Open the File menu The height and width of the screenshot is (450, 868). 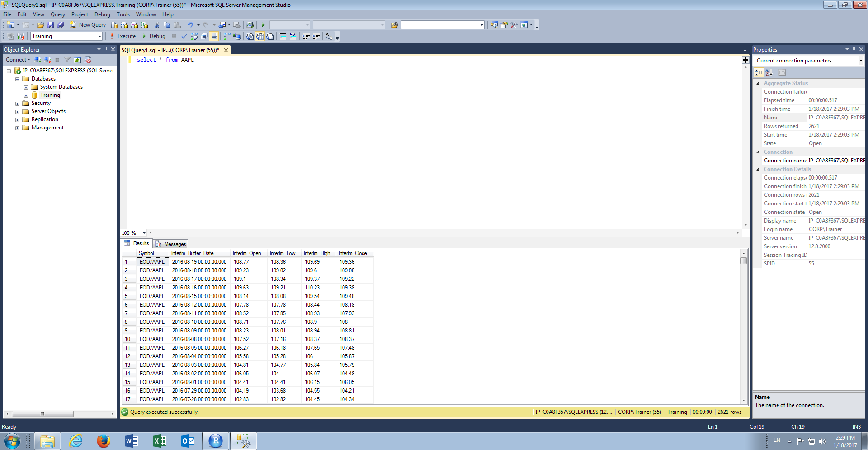pos(7,14)
